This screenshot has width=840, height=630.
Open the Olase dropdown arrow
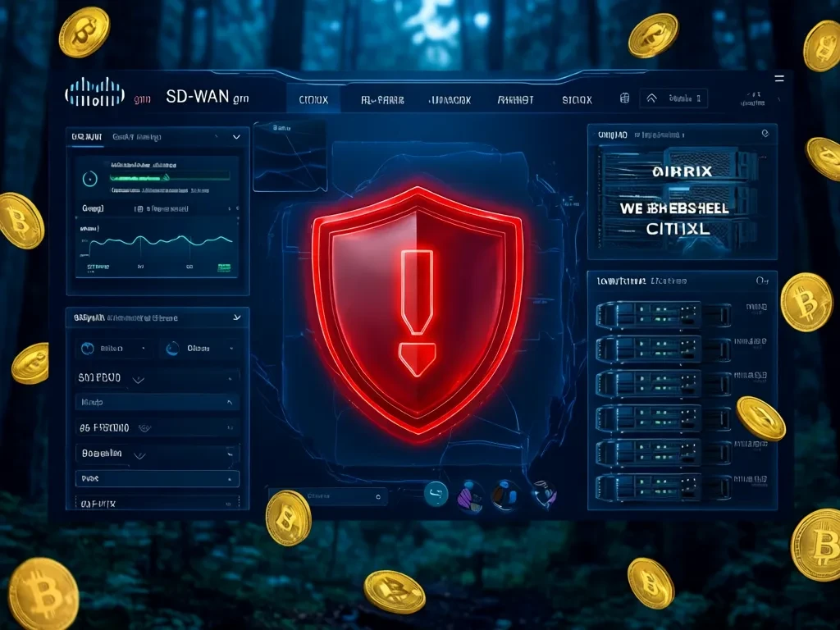click(231, 349)
